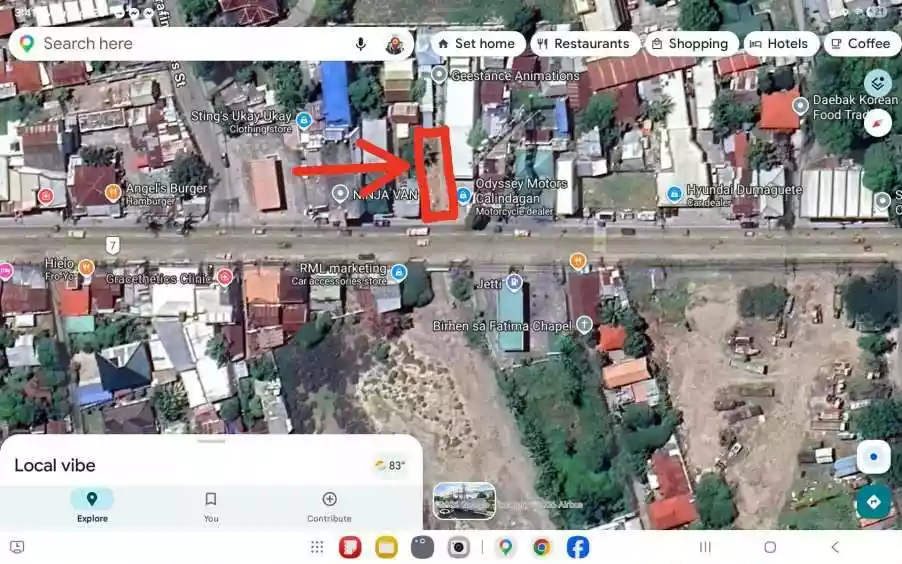
Task: Tap the Geestance Animations label text
Action: coord(515,75)
